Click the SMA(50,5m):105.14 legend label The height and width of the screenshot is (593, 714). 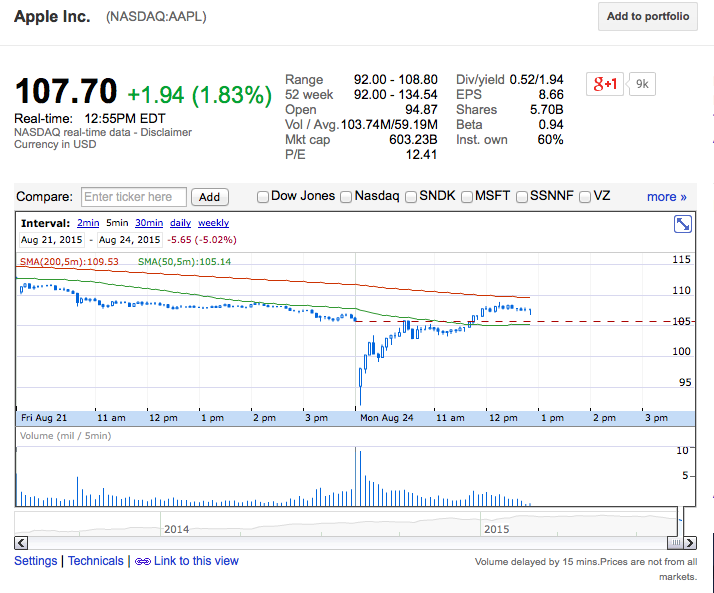[184, 262]
